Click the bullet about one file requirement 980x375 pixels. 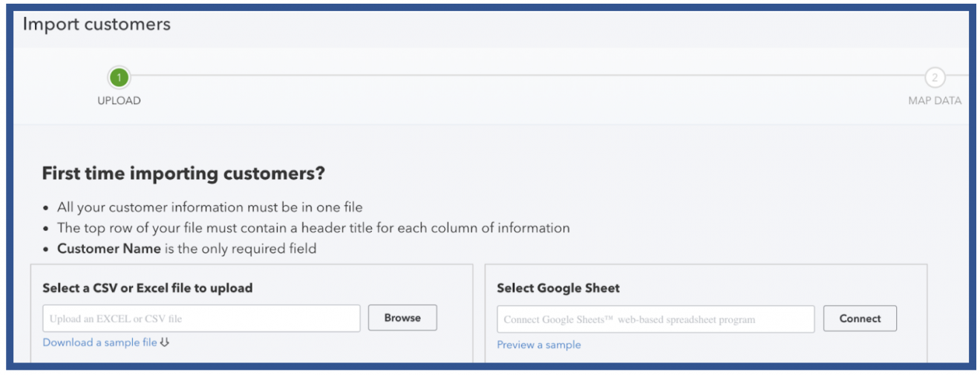tap(209, 207)
